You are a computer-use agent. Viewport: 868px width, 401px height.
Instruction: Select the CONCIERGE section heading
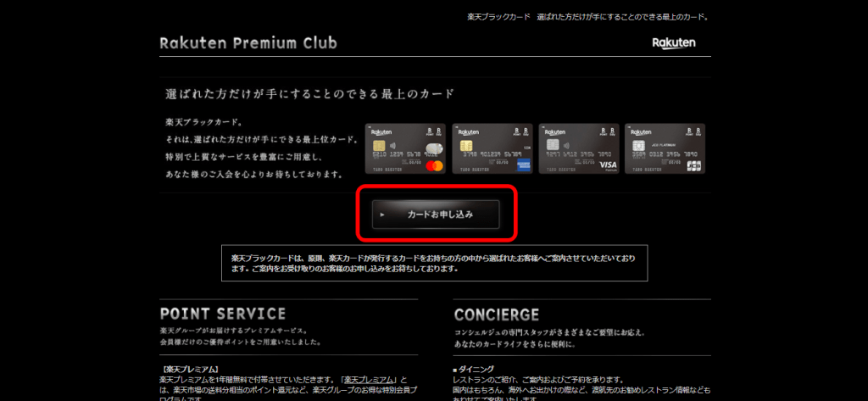pos(496,315)
